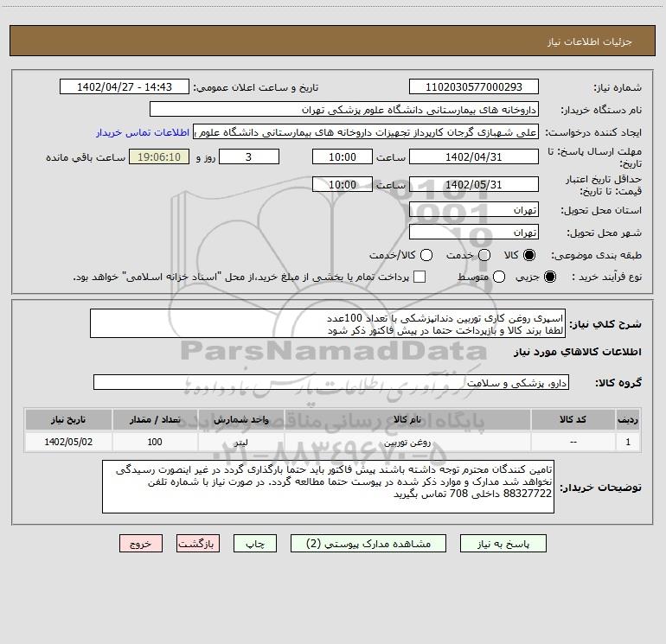This screenshot has height=644, width=666.
Task: Click the بازگشت back button
Action: click(198, 544)
